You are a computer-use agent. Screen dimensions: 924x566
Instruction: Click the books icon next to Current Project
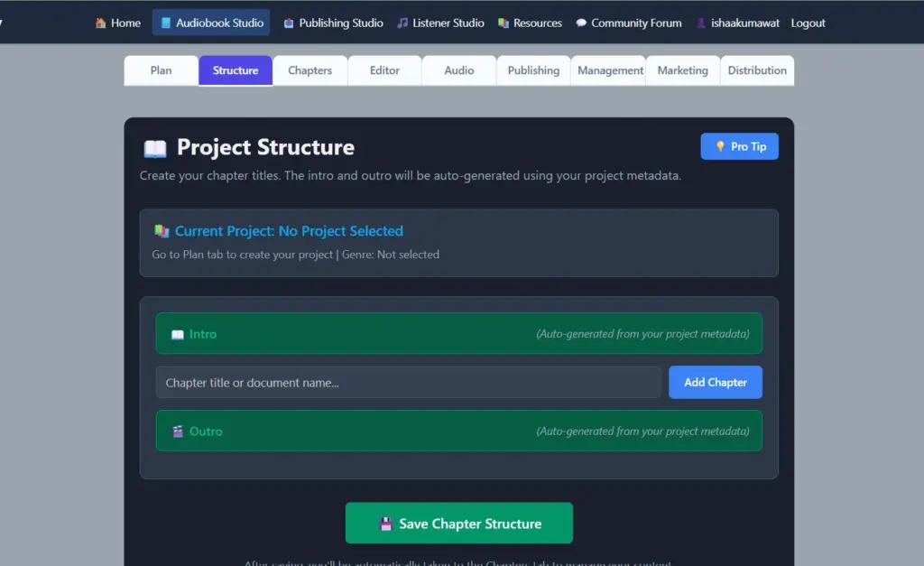pos(161,230)
